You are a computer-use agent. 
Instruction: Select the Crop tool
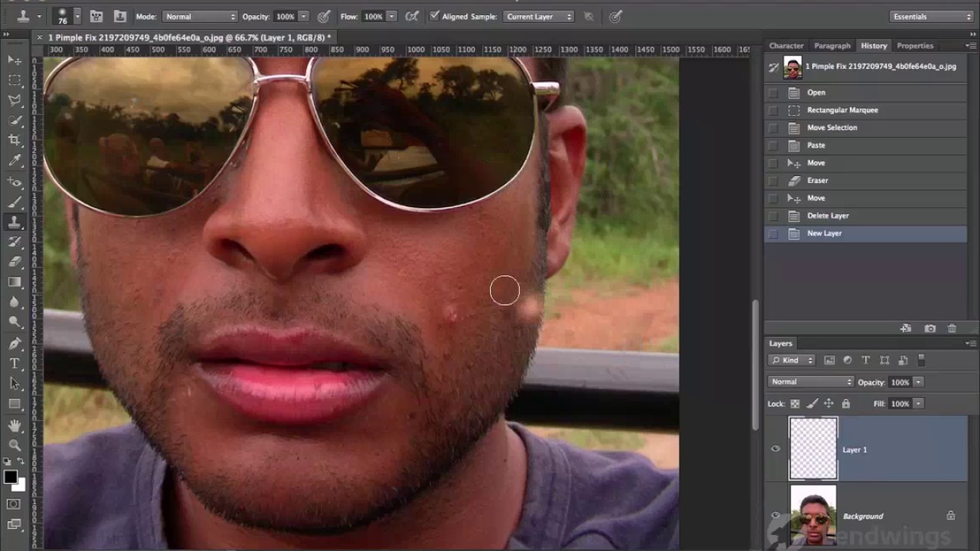coord(15,140)
